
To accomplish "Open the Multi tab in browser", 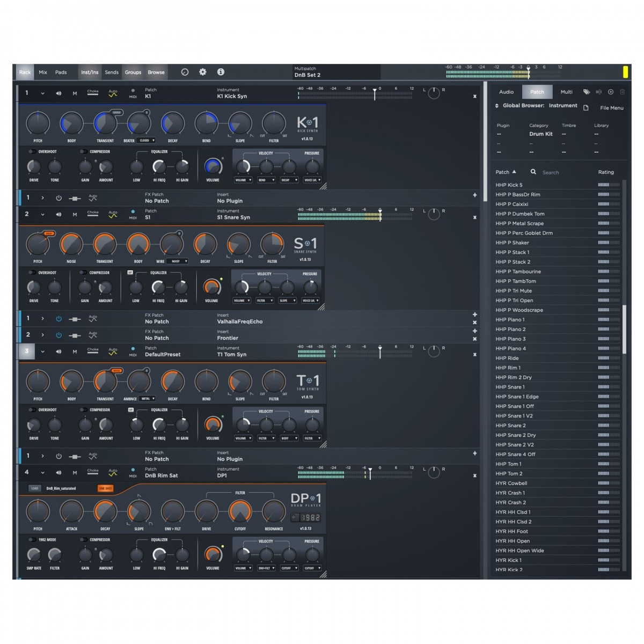I will (567, 92).
